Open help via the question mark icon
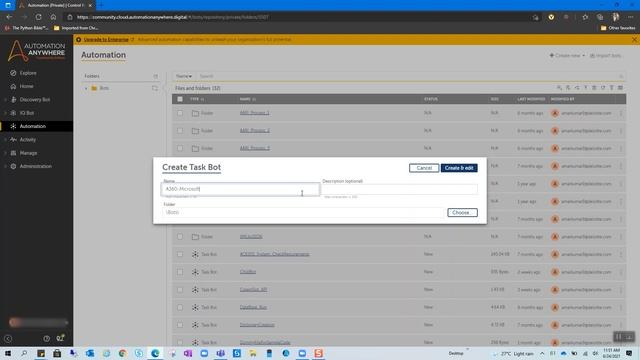Screen dimensions: 640x360 47,338
